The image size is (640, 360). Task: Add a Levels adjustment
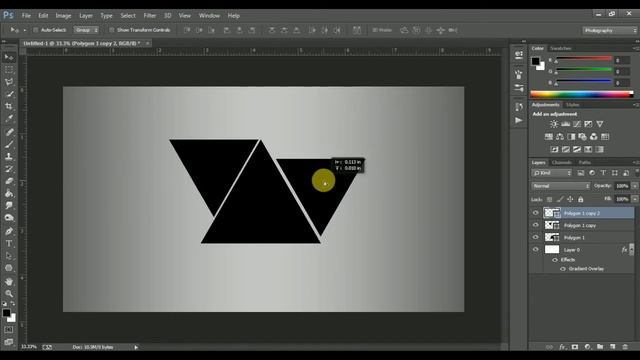[565, 124]
